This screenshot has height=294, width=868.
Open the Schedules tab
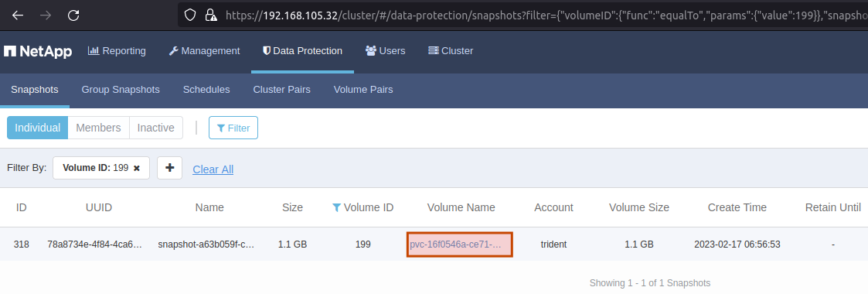pos(206,90)
